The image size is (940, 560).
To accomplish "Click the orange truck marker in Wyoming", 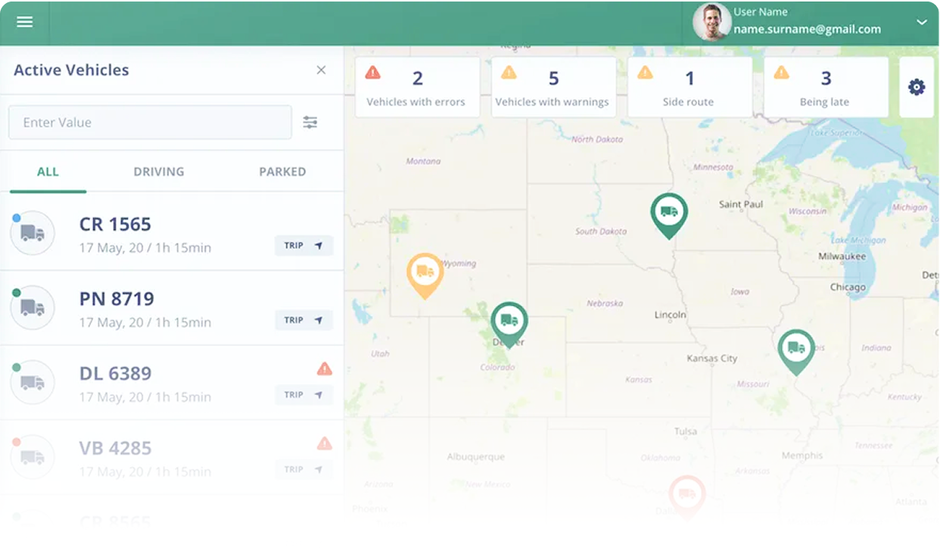I will tap(425, 275).
